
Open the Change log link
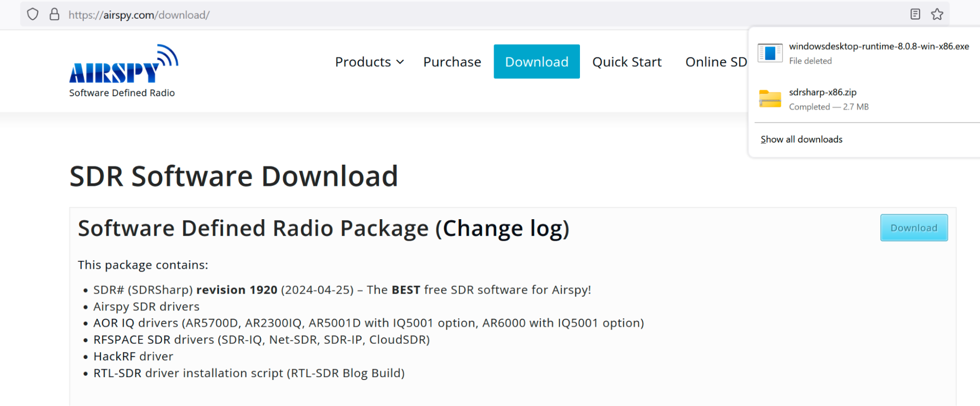503,229
